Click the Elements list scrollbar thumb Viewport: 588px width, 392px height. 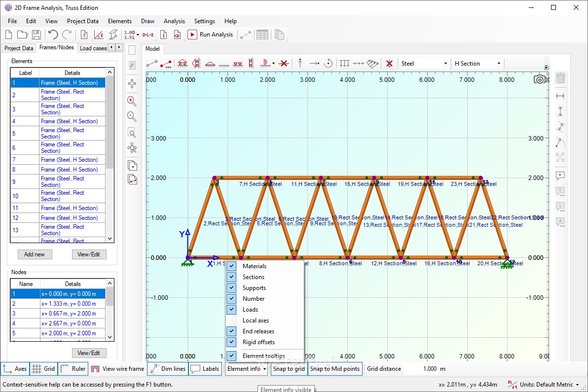pos(110,122)
